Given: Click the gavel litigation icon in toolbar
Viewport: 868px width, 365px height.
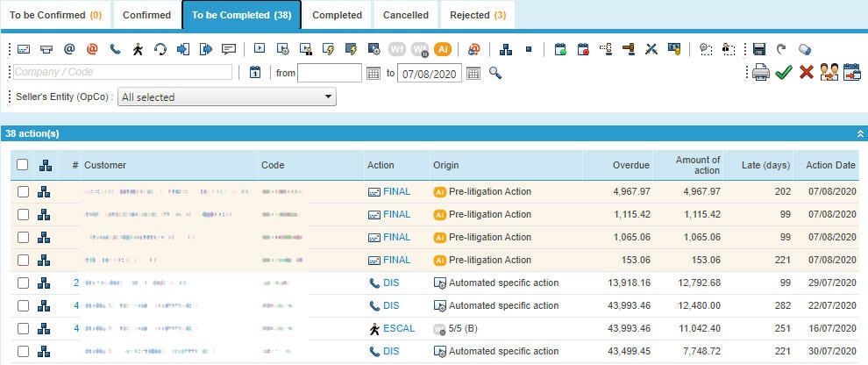Looking at the screenshot, I should [x=628, y=49].
